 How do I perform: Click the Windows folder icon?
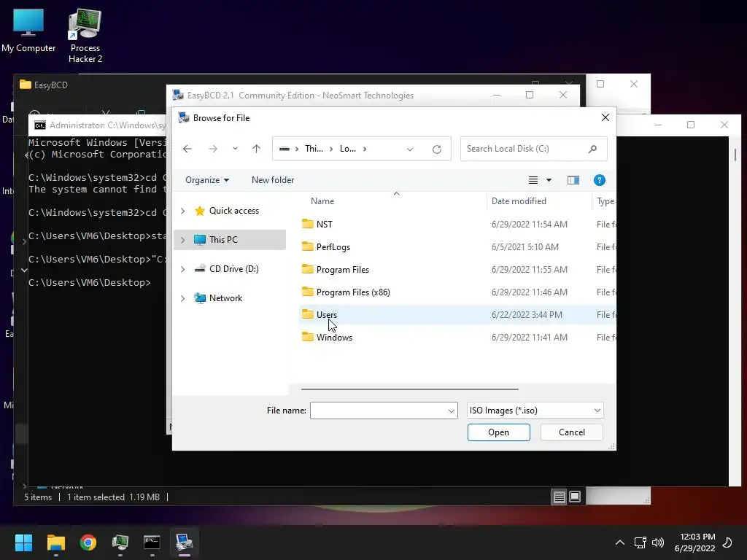click(x=308, y=337)
